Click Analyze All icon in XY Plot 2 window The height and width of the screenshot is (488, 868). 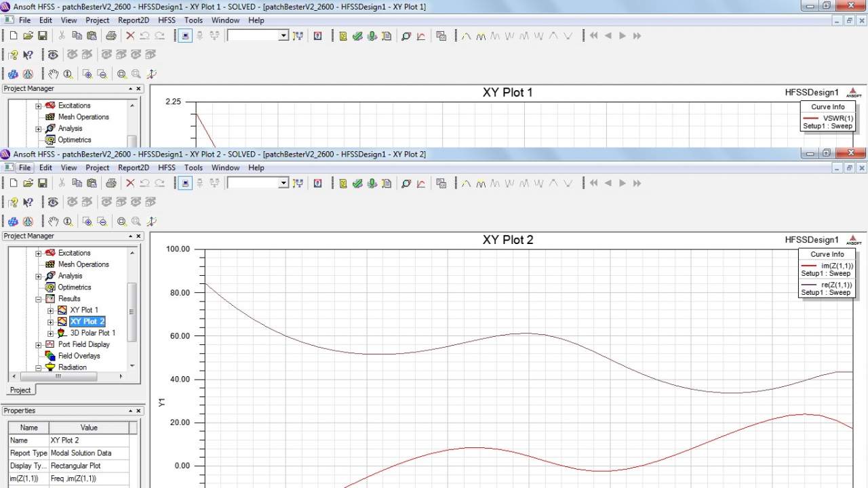pyautogui.click(x=372, y=183)
